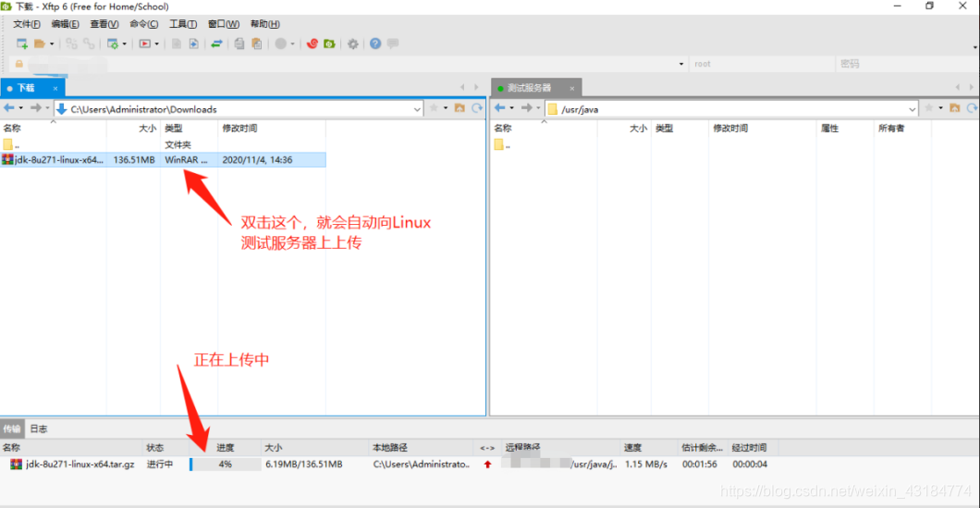The image size is (980, 508).
Task: Select jdk-8u271-linux-x64.tar.gz transfer row
Action: (388, 465)
